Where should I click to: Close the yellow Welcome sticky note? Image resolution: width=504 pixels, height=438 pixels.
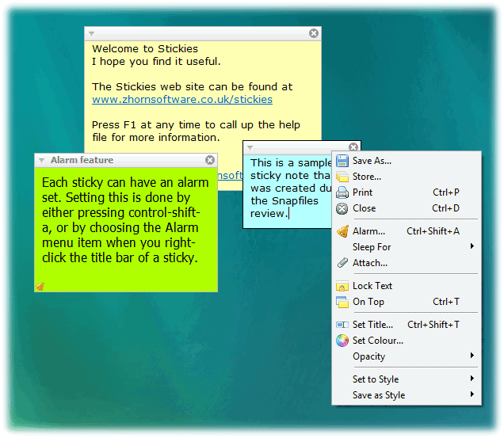pos(314,33)
